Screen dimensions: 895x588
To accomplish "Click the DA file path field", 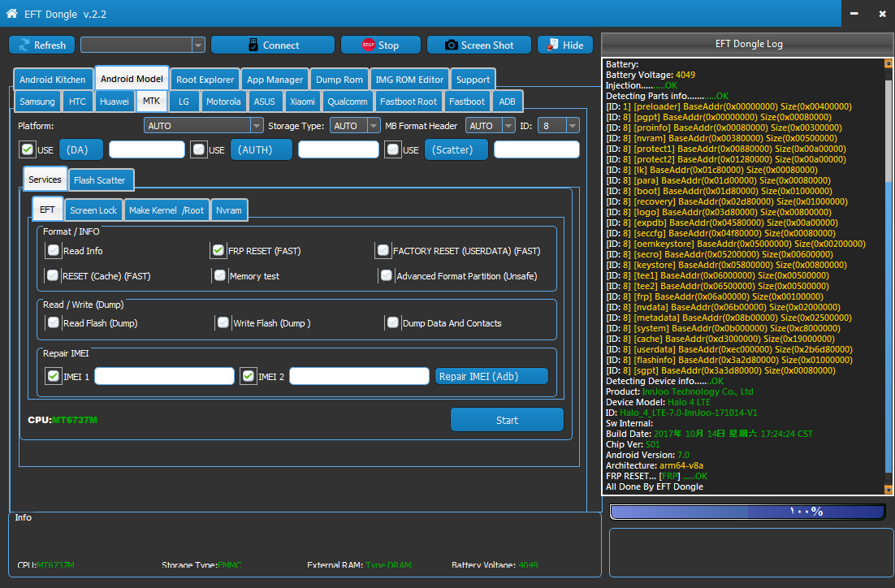I will pos(147,149).
